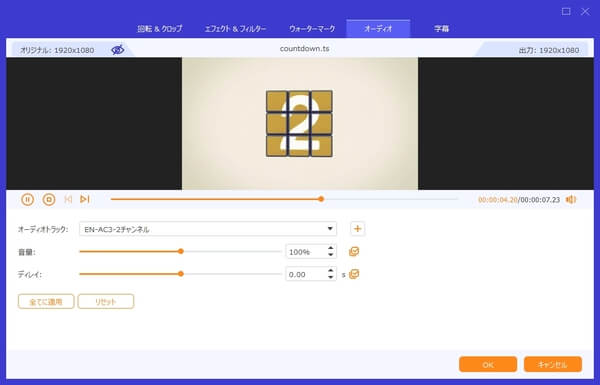The image size is (600, 385).
Task: Toggle the original preview eye icon
Action: [117, 50]
